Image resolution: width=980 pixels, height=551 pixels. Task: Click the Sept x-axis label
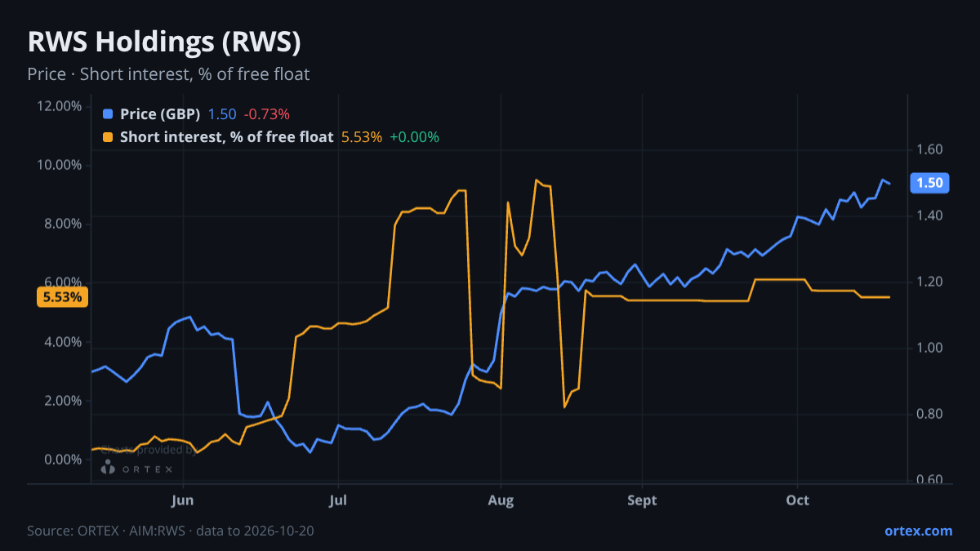[x=643, y=500]
